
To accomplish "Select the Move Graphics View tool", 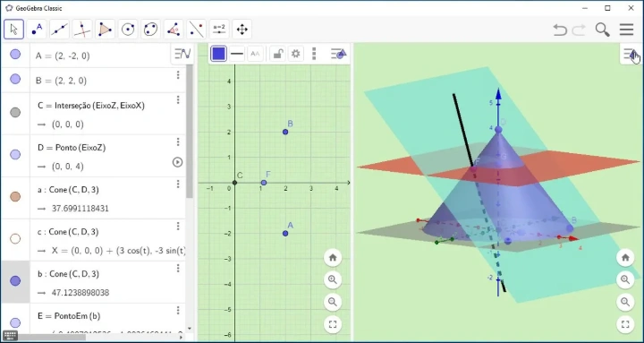I will click(x=241, y=30).
